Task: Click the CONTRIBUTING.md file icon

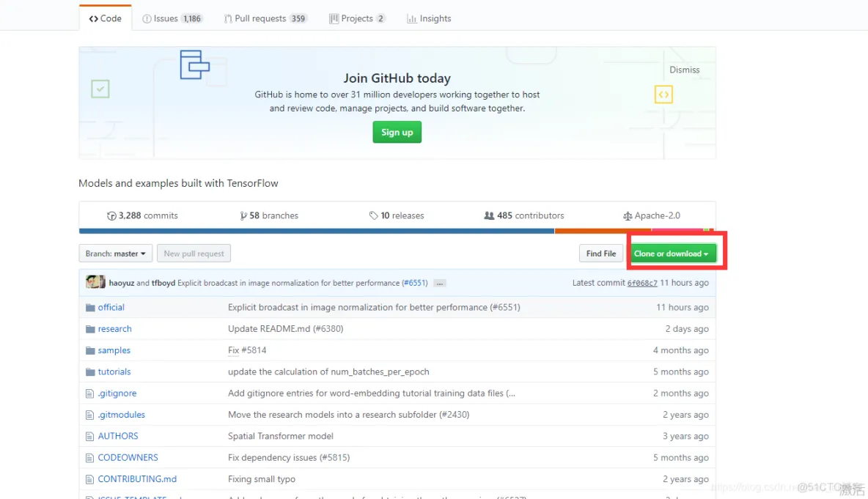Action: [x=89, y=480]
